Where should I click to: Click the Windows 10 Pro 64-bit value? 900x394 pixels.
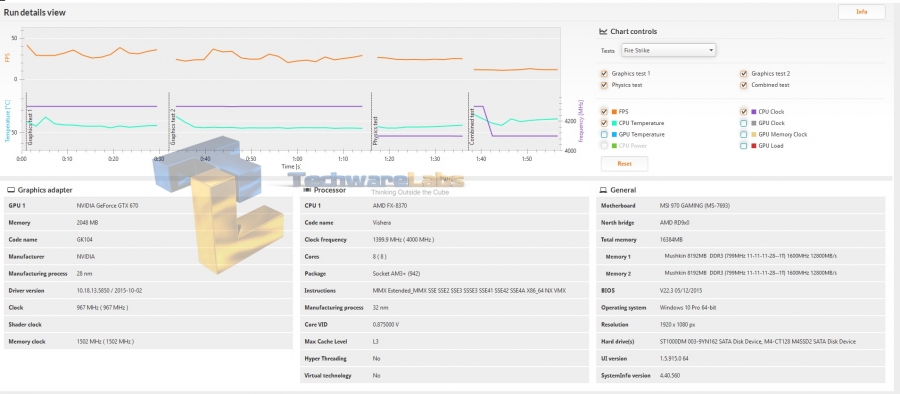pyautogui.click(x=688, y=307)
